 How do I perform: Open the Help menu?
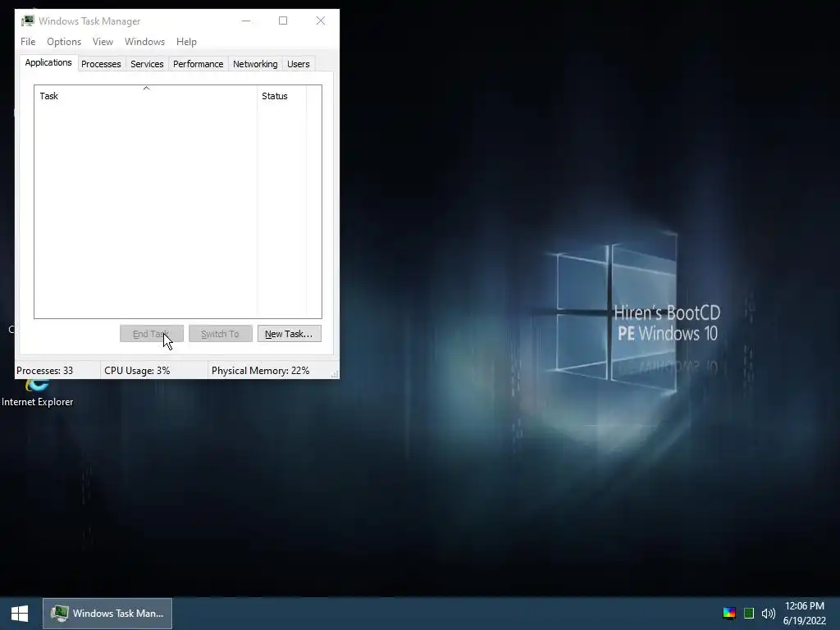[x=186, y=42]
